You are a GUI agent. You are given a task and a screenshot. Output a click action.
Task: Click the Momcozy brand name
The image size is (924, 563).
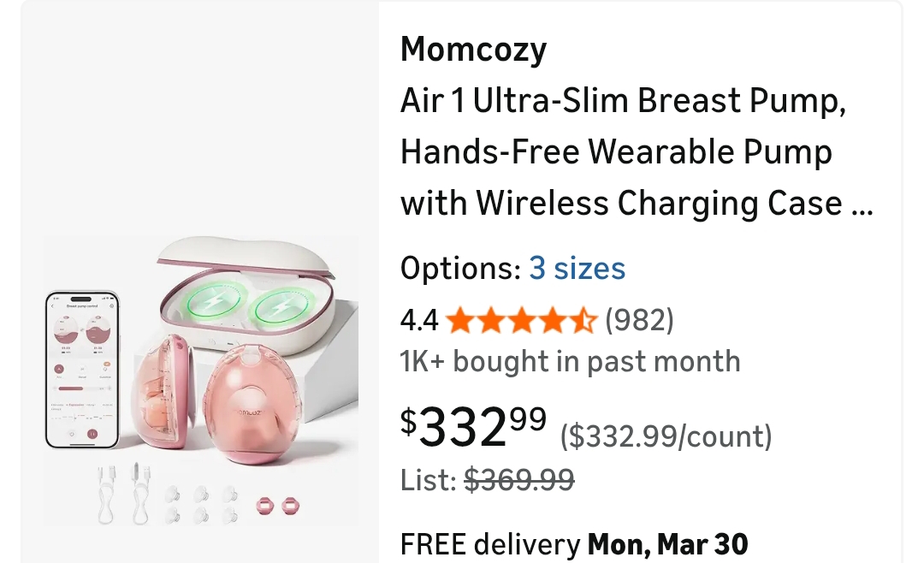(473, 50)
